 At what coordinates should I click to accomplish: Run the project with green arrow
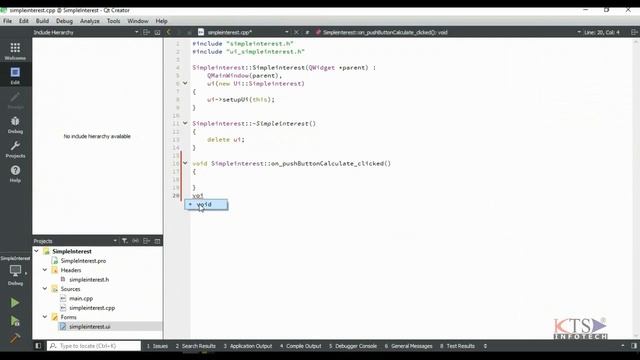tap(15, 302)
